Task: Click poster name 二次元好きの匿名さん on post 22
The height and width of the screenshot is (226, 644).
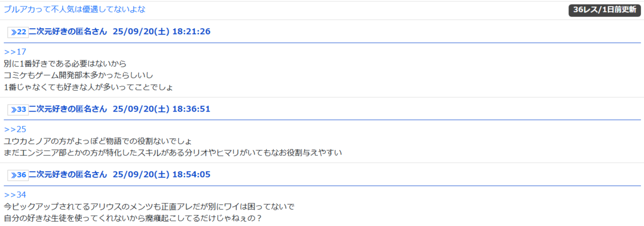Action: (68, 32)
